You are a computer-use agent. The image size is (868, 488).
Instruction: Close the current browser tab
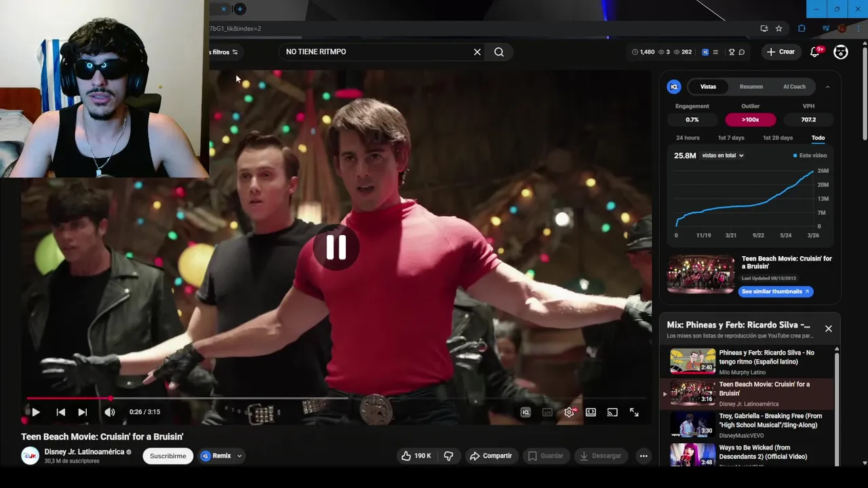pyautogui.click(x=224, y=9)
